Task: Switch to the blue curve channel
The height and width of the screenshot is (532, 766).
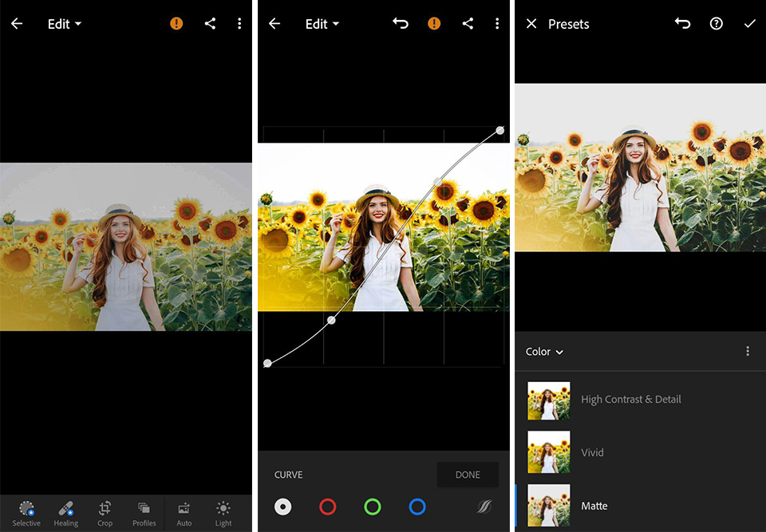Action: pyautogui.click(x=417, y=506)
